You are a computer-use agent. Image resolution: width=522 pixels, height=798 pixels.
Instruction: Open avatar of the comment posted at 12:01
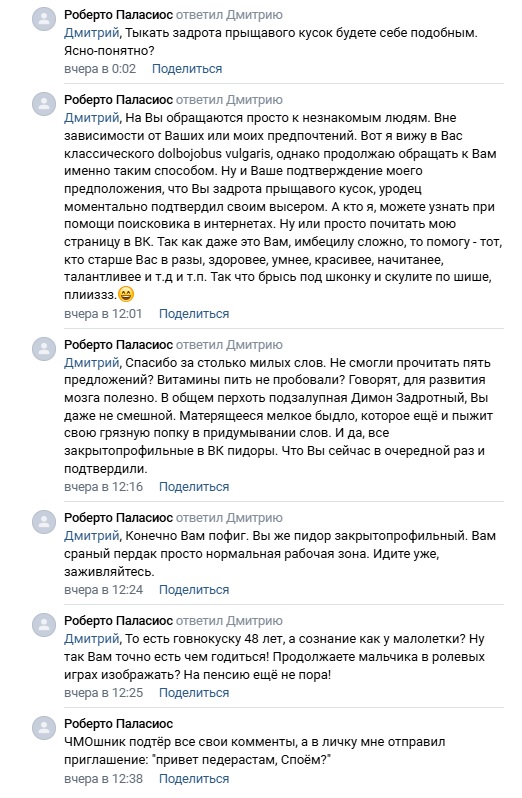point(44,104)
